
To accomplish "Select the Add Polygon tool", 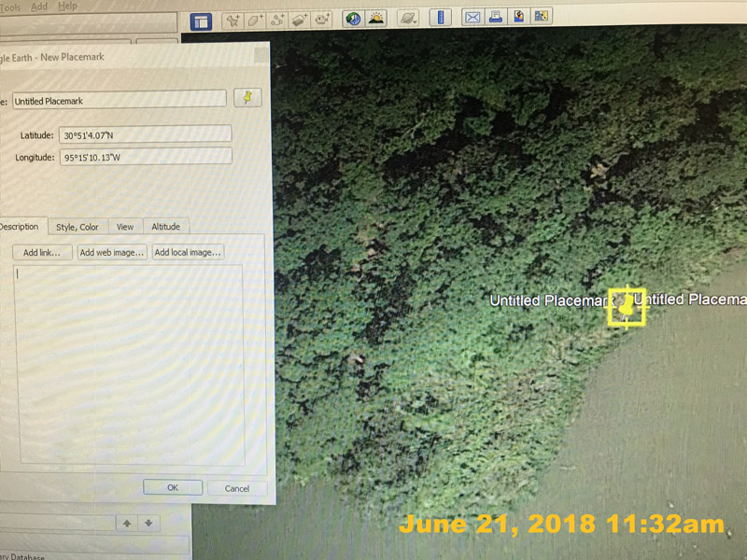I will tap(255, 19).
